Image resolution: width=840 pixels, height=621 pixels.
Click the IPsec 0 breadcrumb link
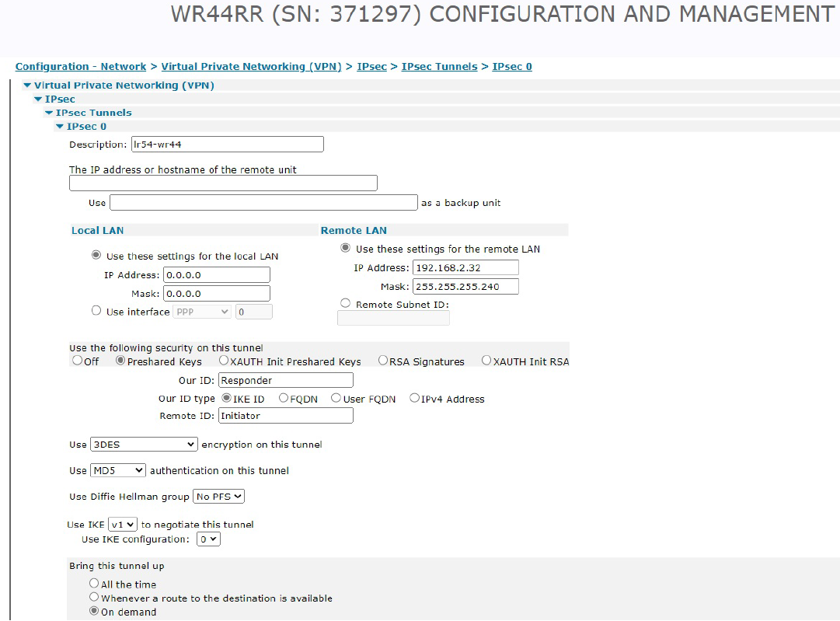(x=512, y=66)
